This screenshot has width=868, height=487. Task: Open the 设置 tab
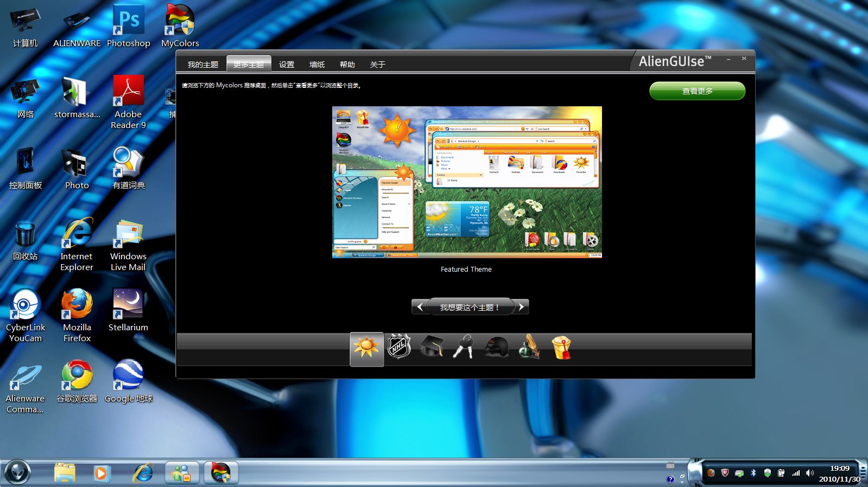tap(287, 65)
